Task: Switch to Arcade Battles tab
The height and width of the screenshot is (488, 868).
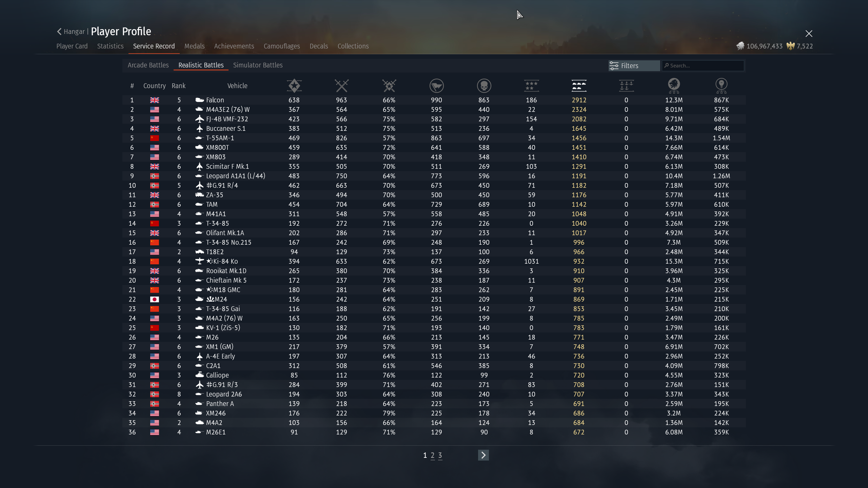Action: point(148,65)
